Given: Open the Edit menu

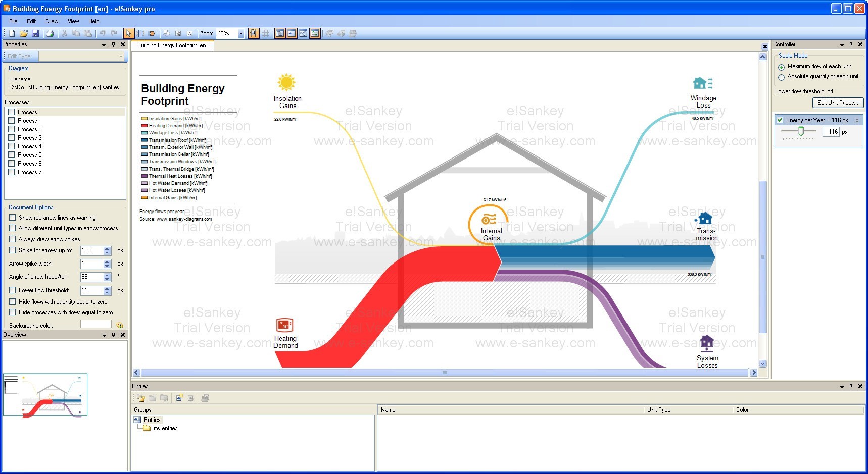Looking at the screenshot, I should (x=31, y=21).
